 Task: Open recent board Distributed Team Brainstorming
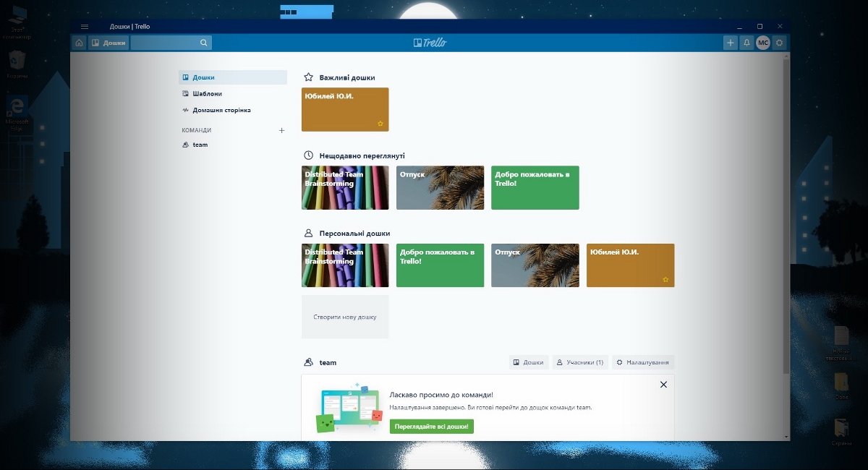[345, 187]
